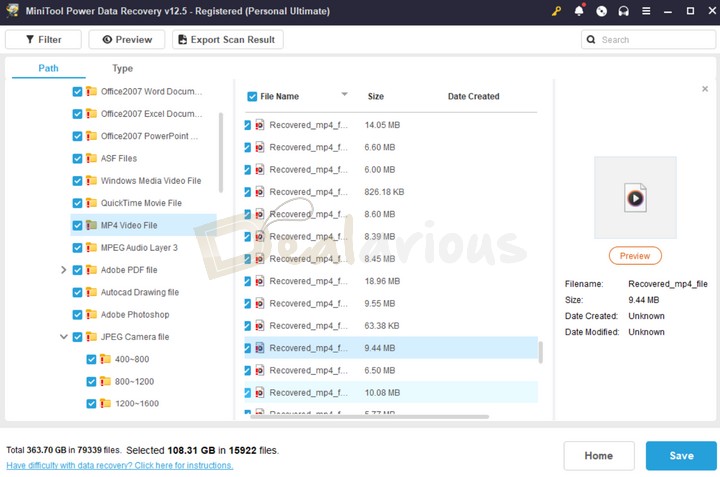
Task: Click Export Scan Result button
Action: [228, 39]
